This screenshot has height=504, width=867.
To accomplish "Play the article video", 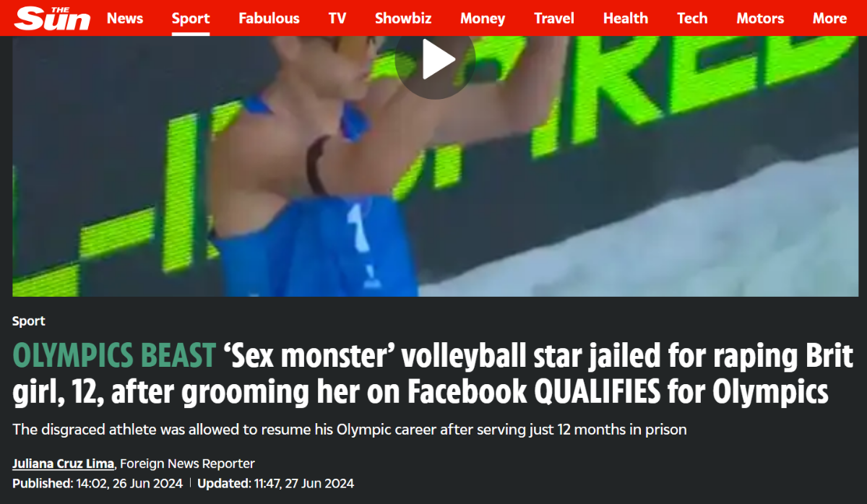I will (x=435, y=58).
